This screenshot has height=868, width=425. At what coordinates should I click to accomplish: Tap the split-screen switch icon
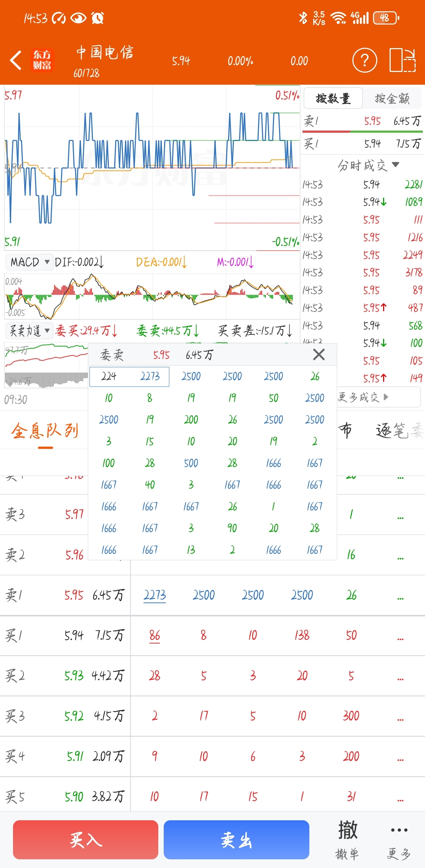(x=403, y=60)
